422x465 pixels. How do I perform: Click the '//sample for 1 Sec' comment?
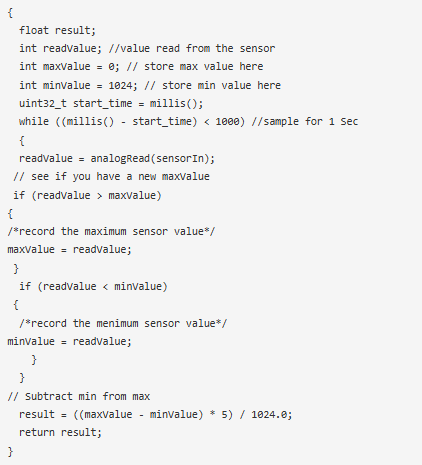(x=305, y=121)
